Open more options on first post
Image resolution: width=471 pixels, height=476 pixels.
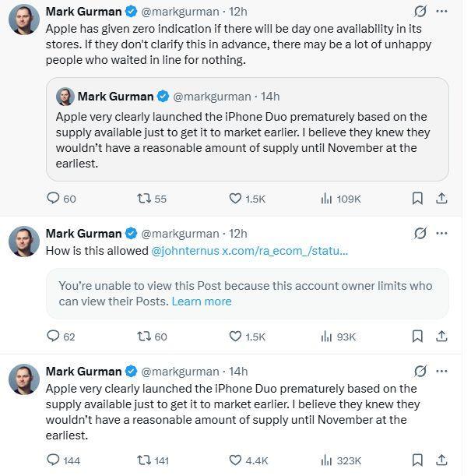coord(441,11)
